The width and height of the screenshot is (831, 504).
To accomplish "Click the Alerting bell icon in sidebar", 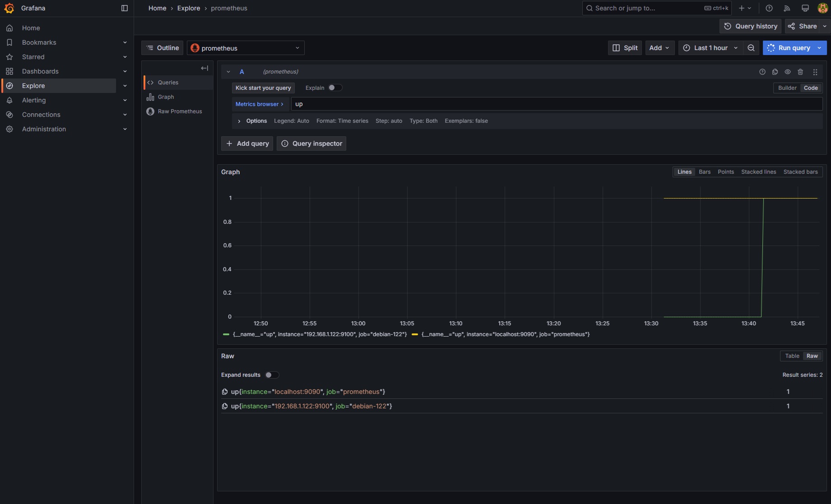I will (9, 100).
